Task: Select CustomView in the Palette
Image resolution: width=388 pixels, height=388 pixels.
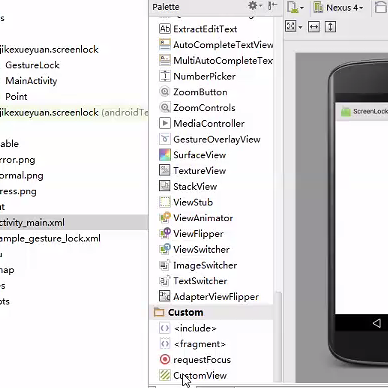Action: (193, 375)
